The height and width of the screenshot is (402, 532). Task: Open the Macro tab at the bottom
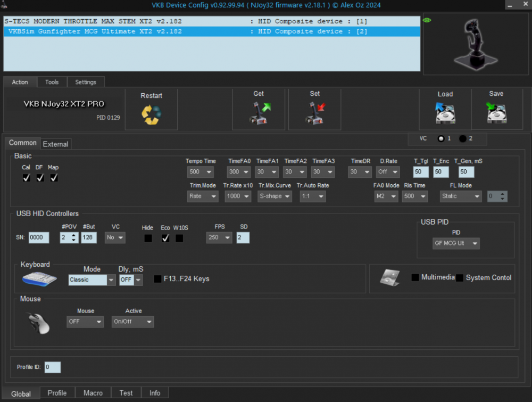[93, 392]
